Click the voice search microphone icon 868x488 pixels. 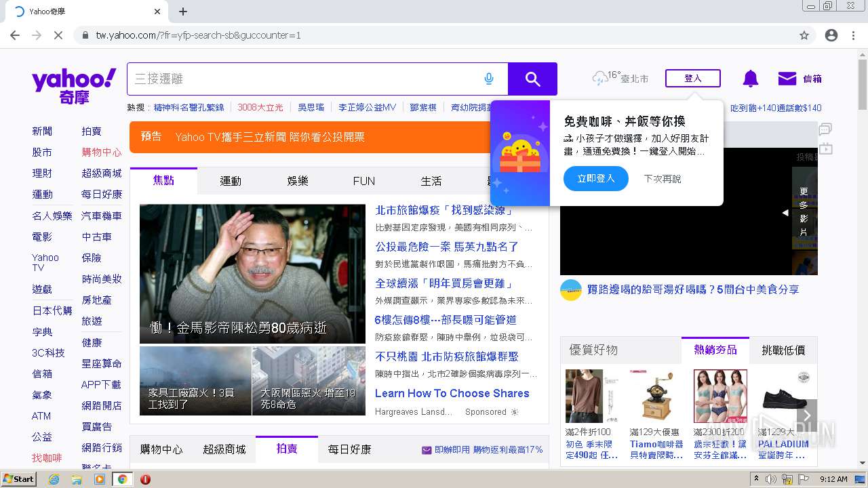click(489, 79)
